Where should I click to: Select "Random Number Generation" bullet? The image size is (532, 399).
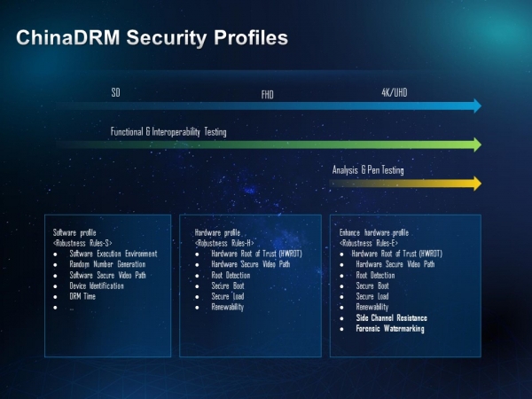(107, 264)
